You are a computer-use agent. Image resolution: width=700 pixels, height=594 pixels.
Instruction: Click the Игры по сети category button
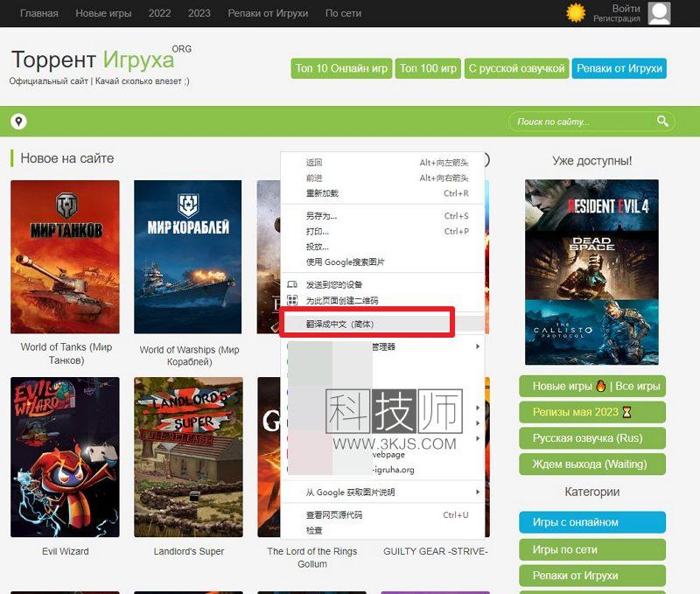click(x=592, y=549)
